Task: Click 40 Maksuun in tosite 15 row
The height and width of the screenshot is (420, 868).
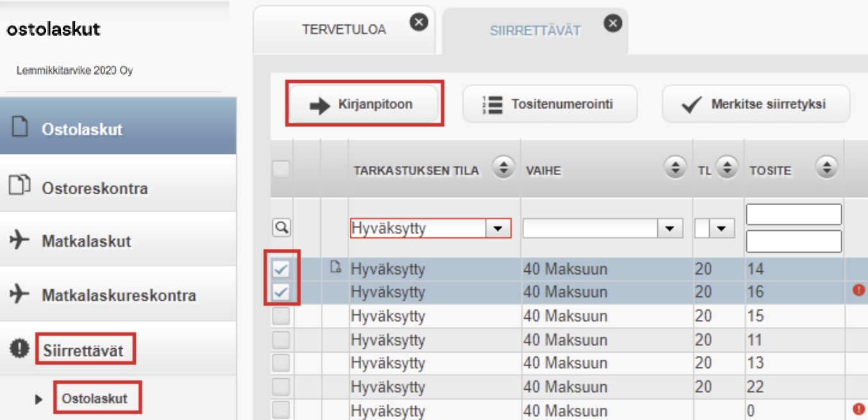Action: click(565, 315)
